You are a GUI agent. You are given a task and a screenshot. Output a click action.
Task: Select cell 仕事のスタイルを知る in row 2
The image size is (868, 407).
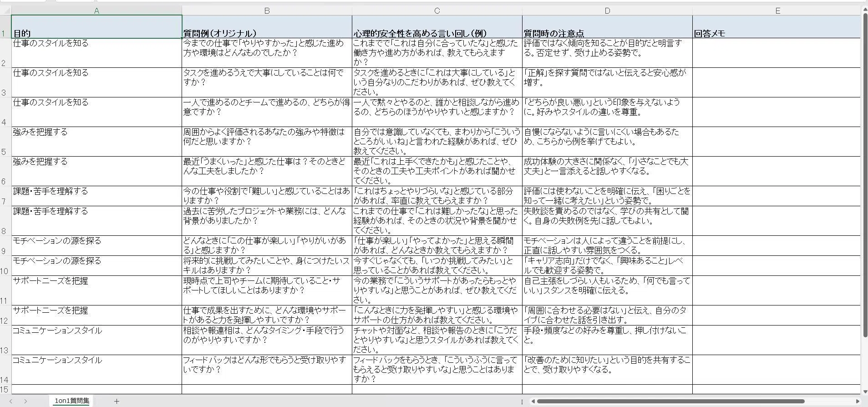pos(96,53)
